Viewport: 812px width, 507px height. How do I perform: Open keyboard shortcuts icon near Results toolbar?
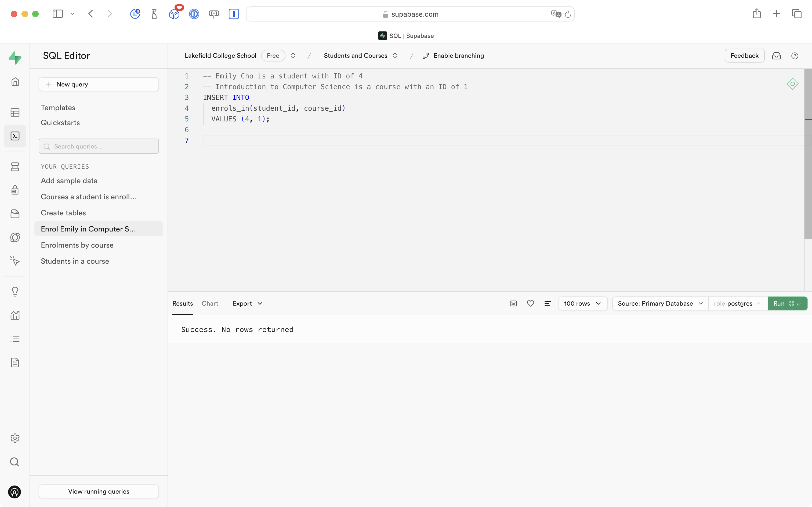513,303
